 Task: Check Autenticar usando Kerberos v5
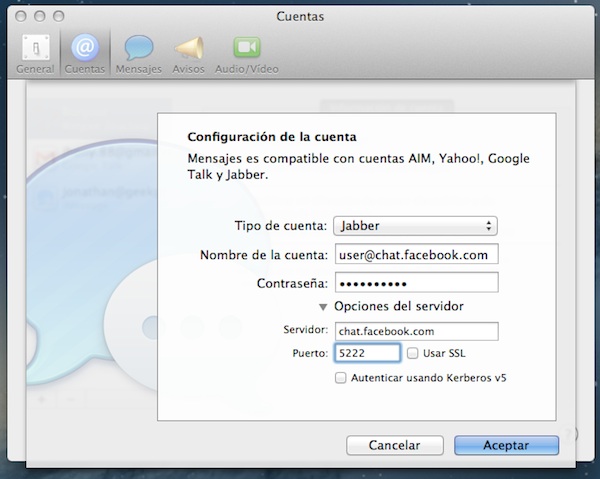pyautogui.click(x=340, y=378)
